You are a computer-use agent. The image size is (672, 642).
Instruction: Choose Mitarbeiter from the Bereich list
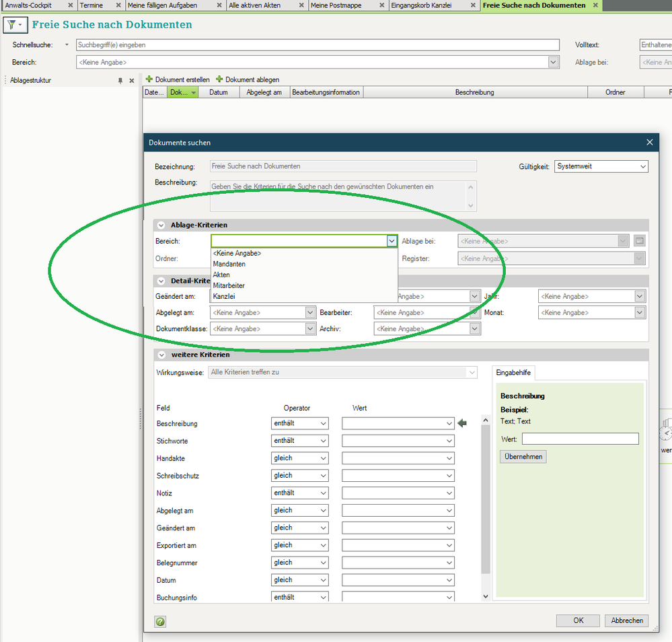click(304, 285)
